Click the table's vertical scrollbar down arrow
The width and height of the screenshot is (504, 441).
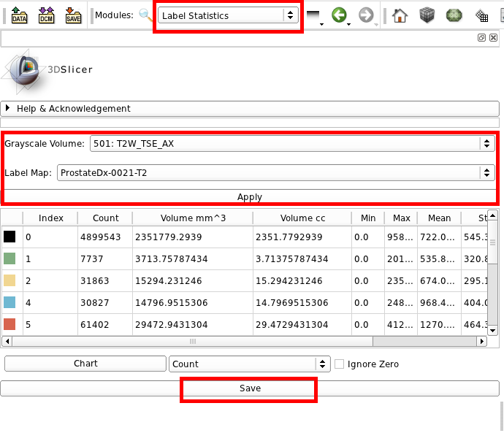click(492, 331)
